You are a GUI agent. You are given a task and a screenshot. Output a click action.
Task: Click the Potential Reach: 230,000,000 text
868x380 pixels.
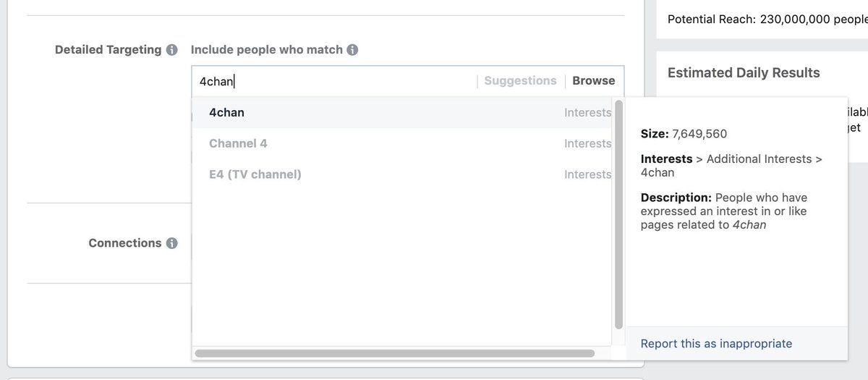[767, 19]
